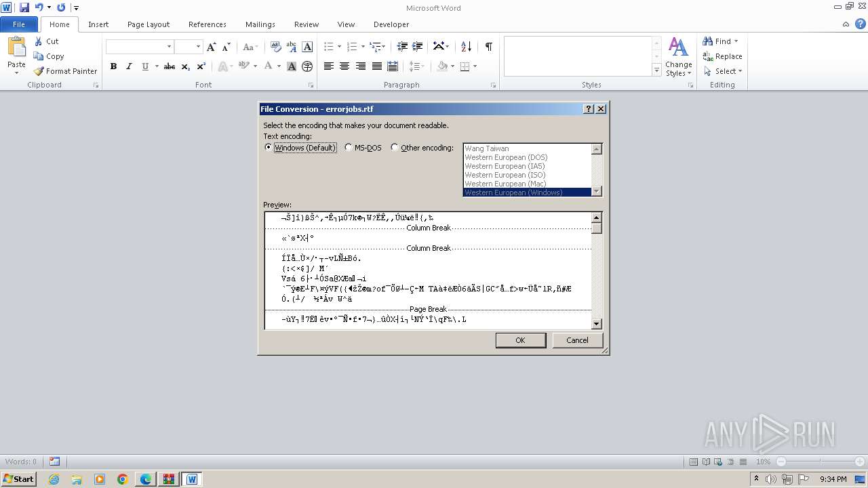Open Find dropdown arrow
This screenshot has width=868, height=488.
(736, 41)
